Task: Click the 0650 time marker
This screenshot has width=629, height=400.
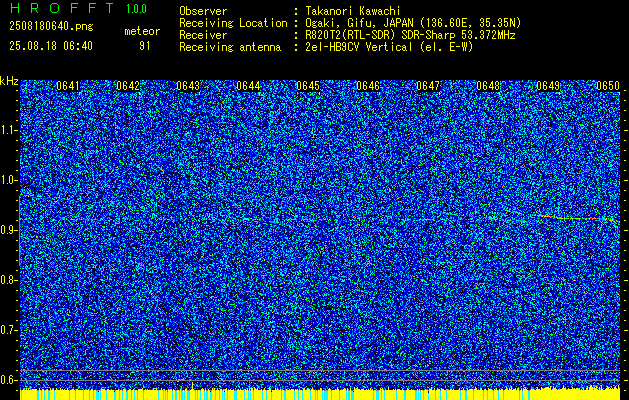Action: pos(608,86)
